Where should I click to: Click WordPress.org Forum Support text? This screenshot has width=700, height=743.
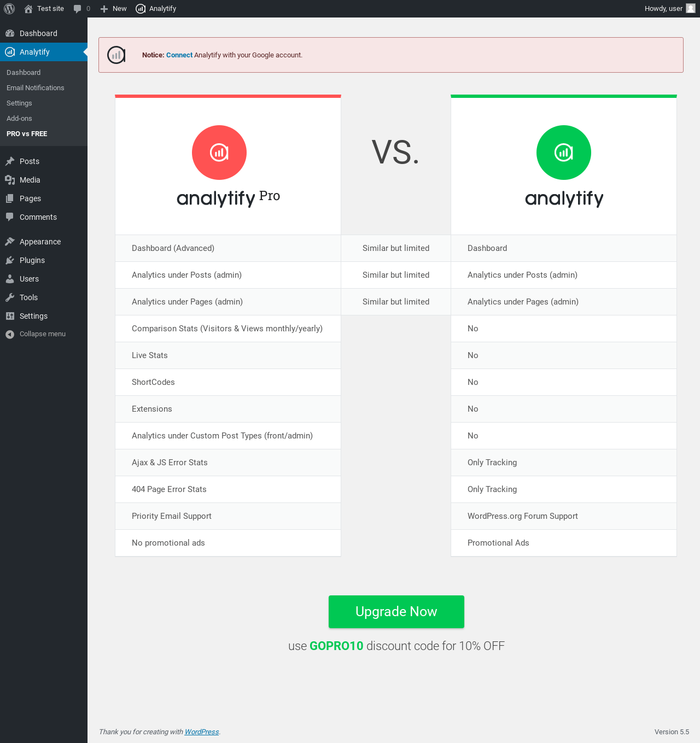pos(523,516)
